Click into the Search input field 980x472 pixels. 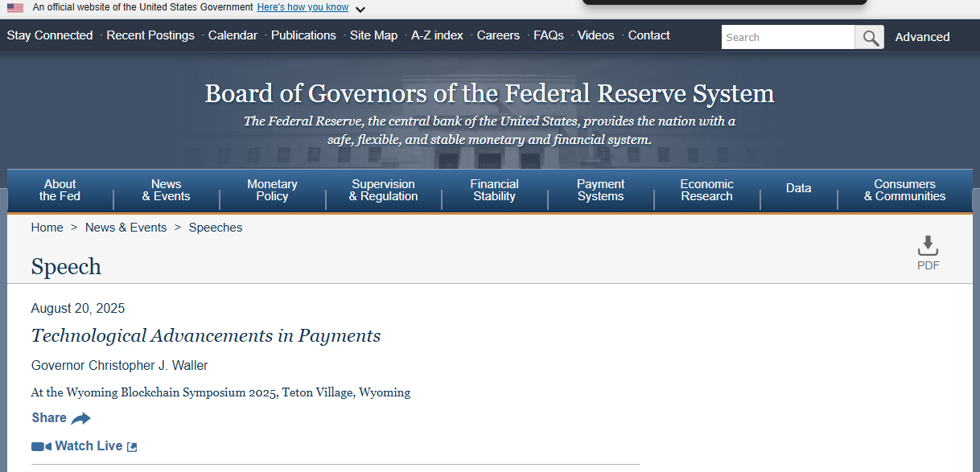[788, 37]
